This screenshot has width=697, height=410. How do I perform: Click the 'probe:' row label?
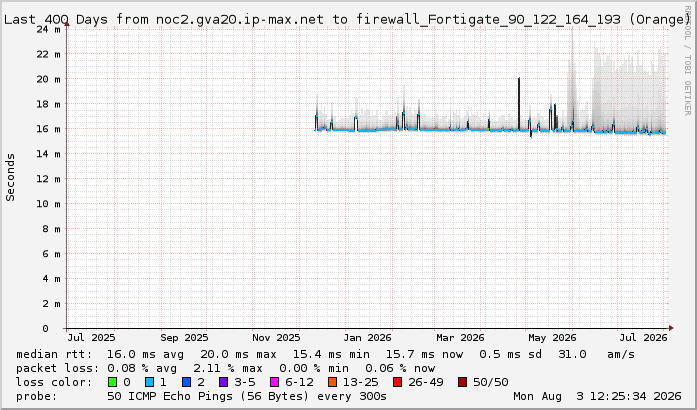37,396
